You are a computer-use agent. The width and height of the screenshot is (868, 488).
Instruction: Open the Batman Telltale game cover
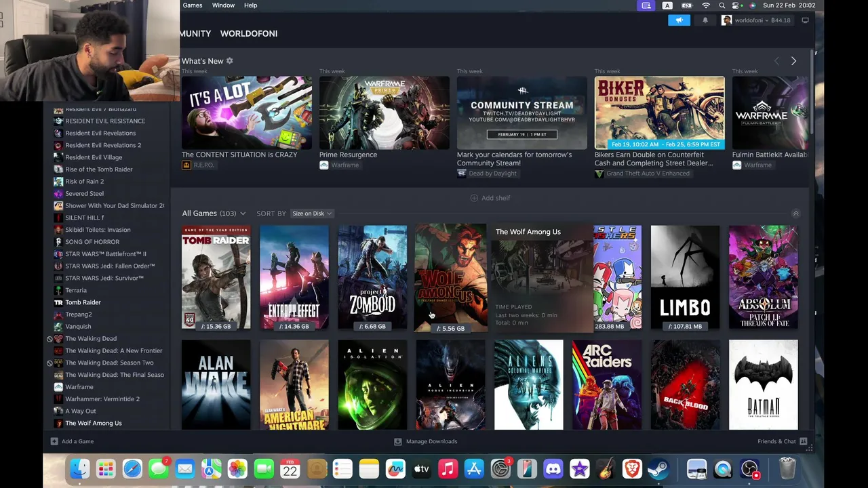[x=764, y=385]
